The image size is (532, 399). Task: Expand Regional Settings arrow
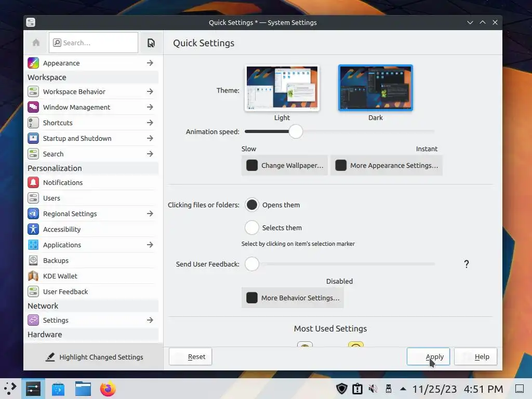point(150,214)
